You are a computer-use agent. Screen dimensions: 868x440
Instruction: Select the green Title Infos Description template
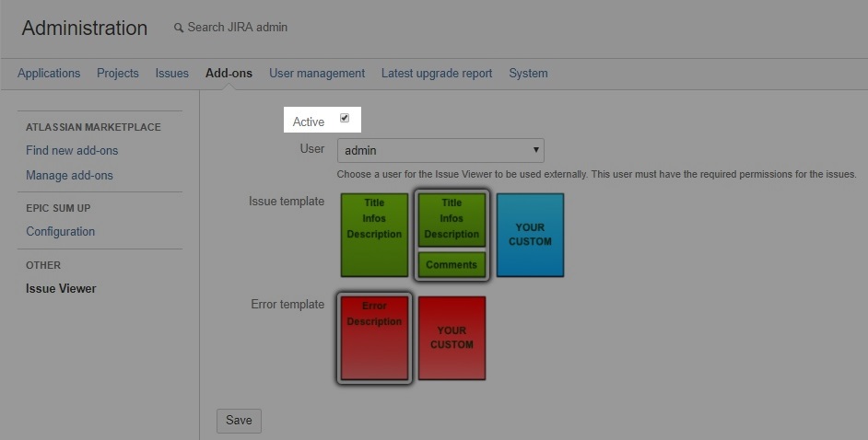(x=374, y=235)
